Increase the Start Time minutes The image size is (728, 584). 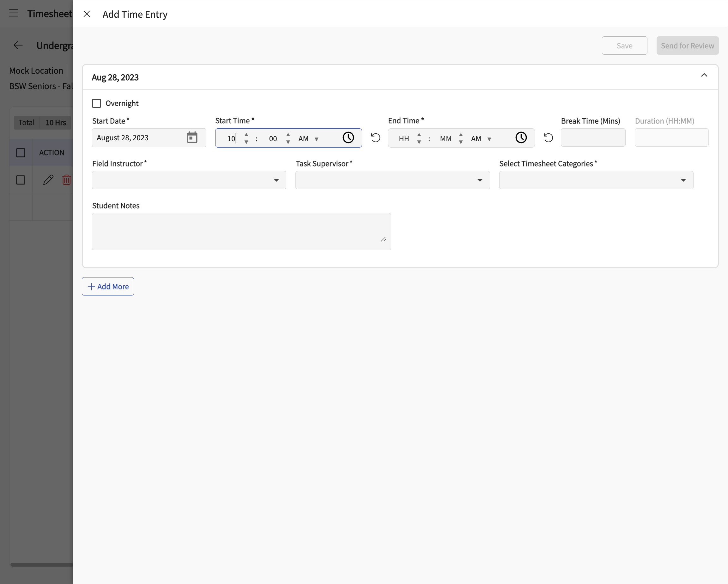point(288,134)
